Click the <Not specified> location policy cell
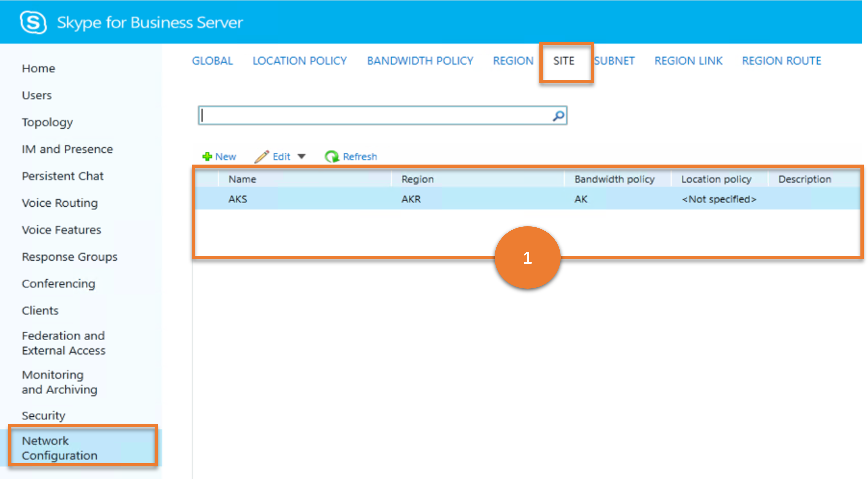Viewport: 868px width, 479px height. click(719, 199)
